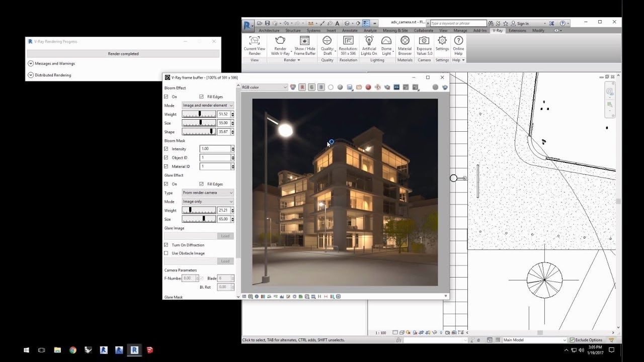The height and width of the screenshot is (362, 644).
Task: Switch to monochromatic mode gray sphere
Action: coord(340,87)
